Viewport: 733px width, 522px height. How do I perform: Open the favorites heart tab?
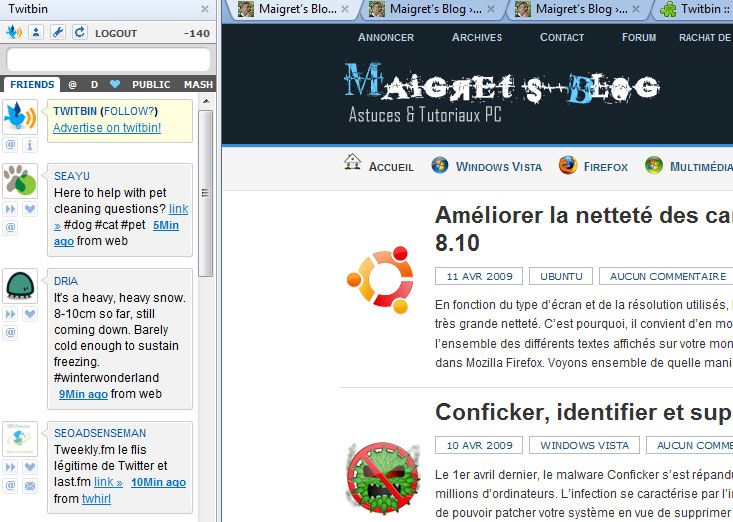(x=115, y=84)
